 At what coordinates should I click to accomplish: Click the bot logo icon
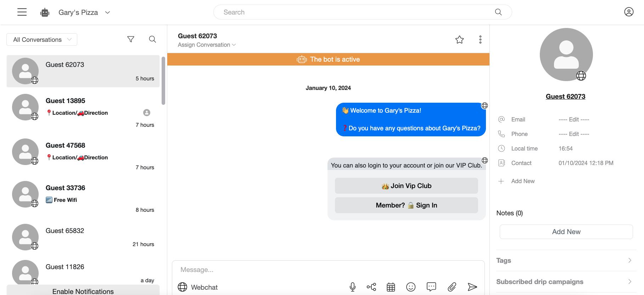(x=45, y=12)
